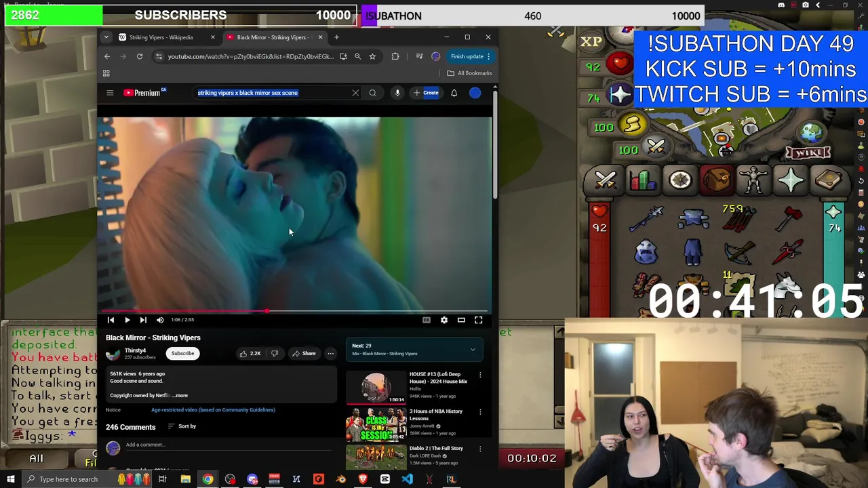Image resolution: width=868 pixels, height=488 pixels.
Task: Expand description with ...more
Action: [x=180, y=395]
